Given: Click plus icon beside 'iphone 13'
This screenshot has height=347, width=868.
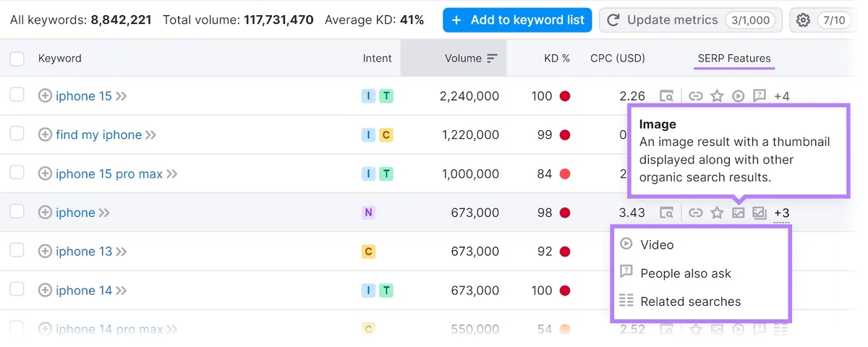Looking at the screenshot, I should pyautogui.click(x=45, y=252).
